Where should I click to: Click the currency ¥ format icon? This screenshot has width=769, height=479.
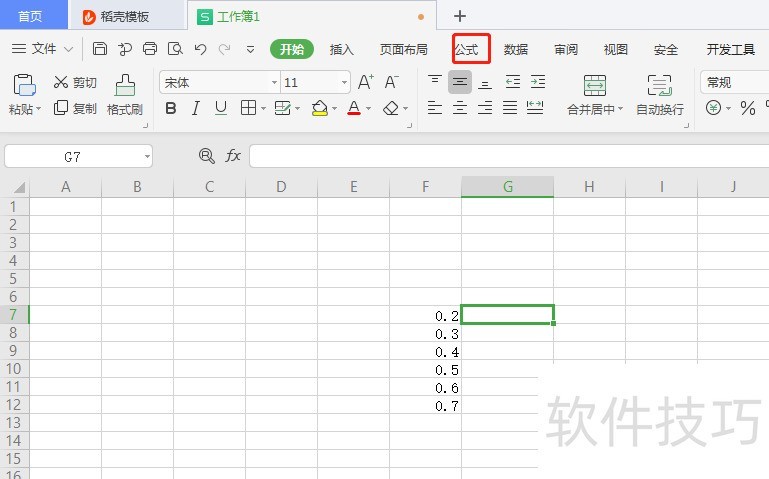tap(714, 107)
